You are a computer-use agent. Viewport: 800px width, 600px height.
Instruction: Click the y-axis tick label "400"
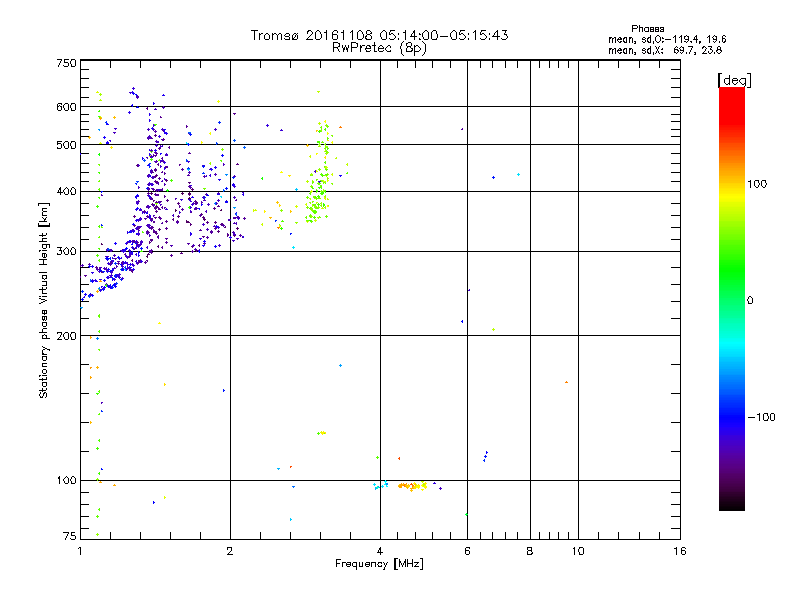tap(66, 191)
